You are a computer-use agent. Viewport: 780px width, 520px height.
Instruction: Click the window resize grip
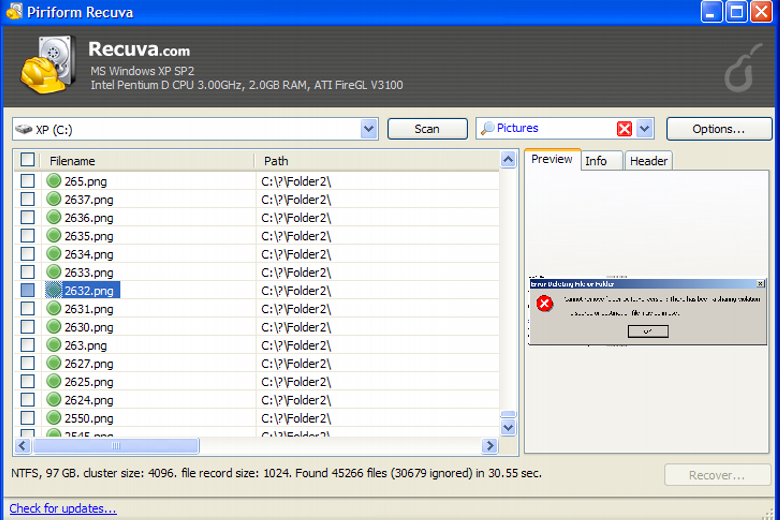[x=769, y=513]
